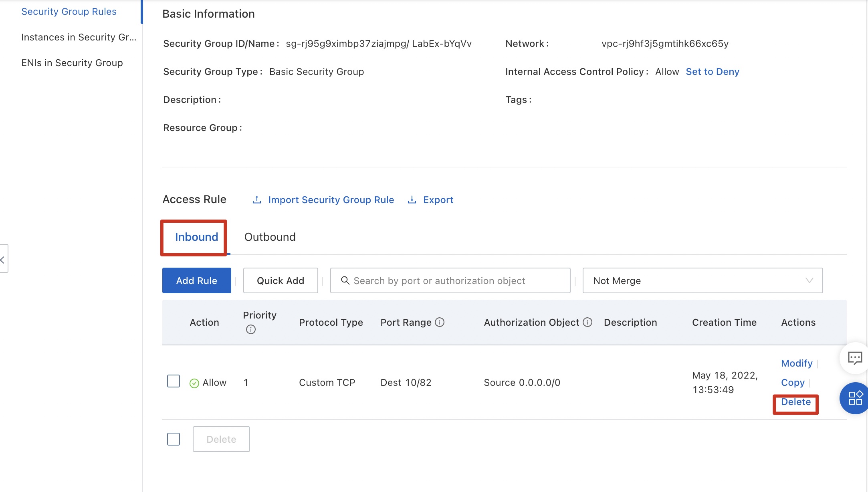Viewport: 868px width, 492px height.
Task: Click the Description column header
Action: [630, 323]
